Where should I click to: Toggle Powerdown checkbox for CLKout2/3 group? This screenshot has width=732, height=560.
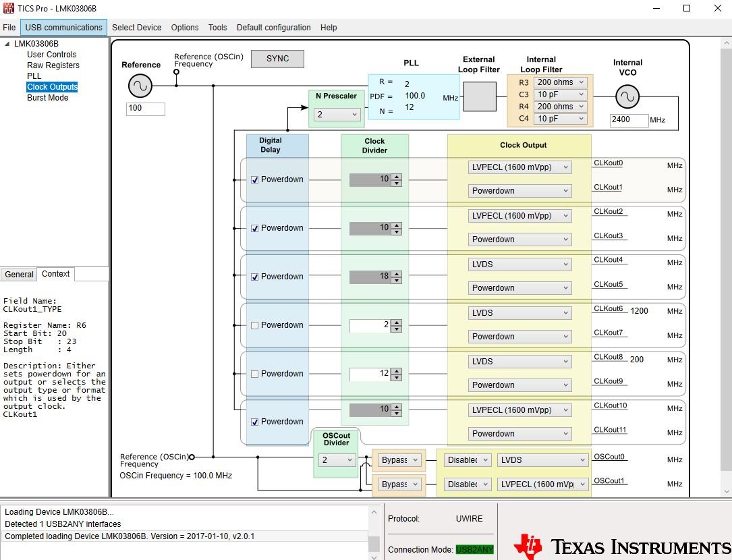(255, 229)
